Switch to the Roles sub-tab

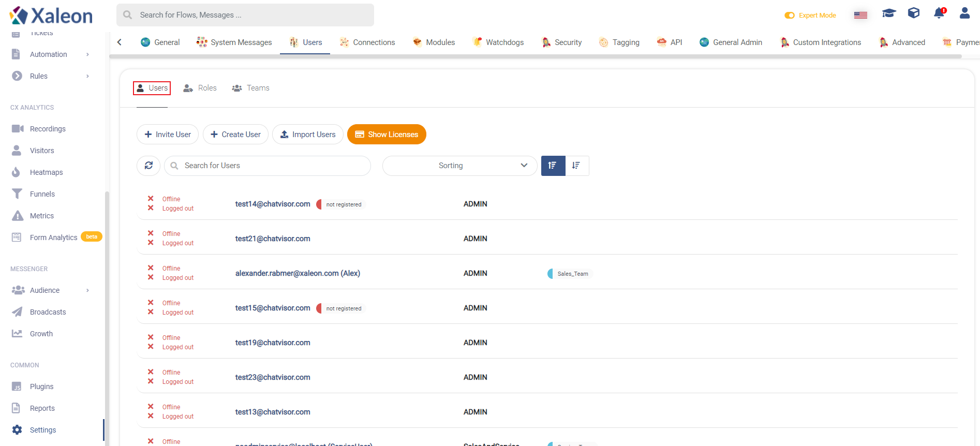(200, 88)
